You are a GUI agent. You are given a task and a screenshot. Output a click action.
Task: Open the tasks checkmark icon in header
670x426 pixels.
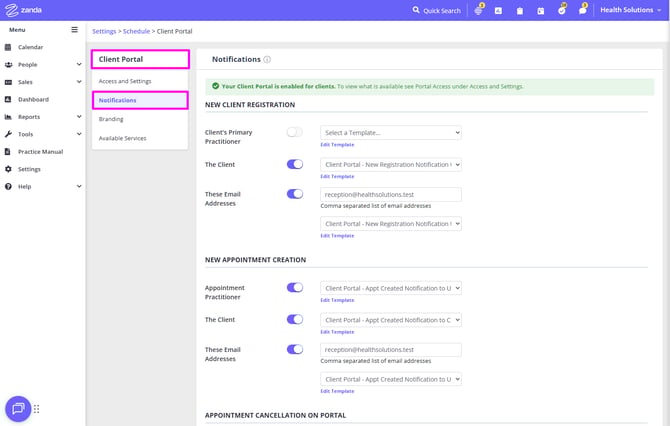point(561,11)
